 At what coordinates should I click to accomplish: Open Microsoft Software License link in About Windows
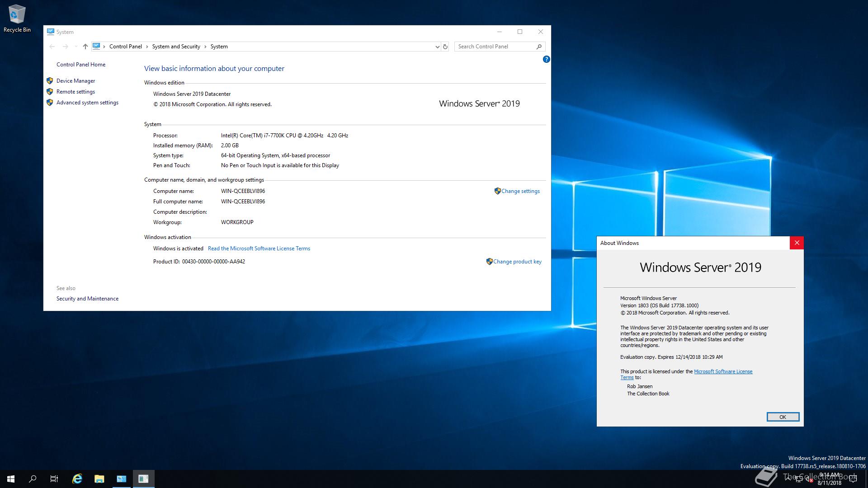[723, 371]
